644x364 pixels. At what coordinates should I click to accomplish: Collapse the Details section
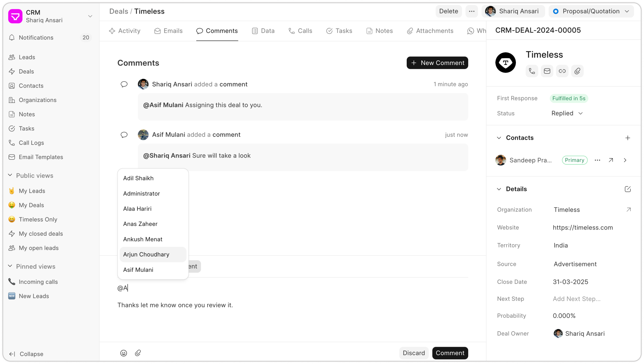(499, 189)
